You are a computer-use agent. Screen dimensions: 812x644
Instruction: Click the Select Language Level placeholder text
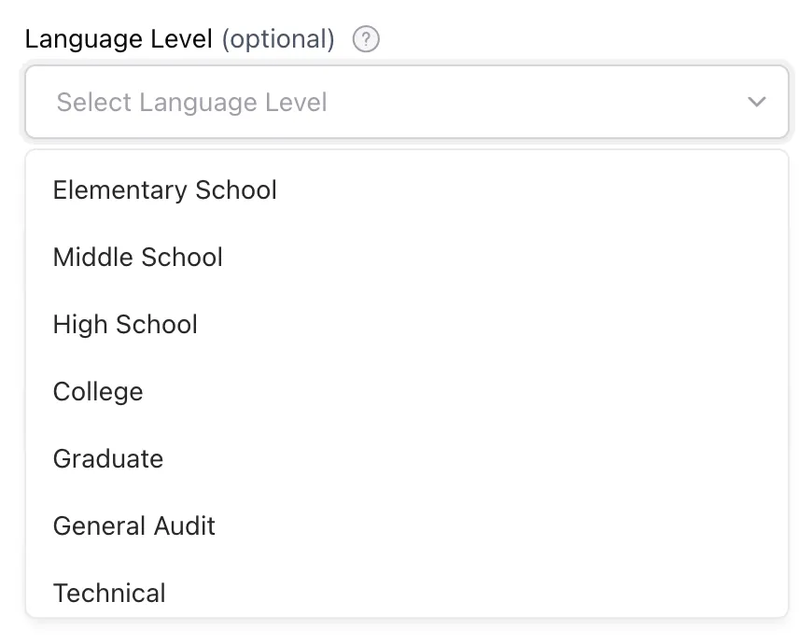(192, 102)
